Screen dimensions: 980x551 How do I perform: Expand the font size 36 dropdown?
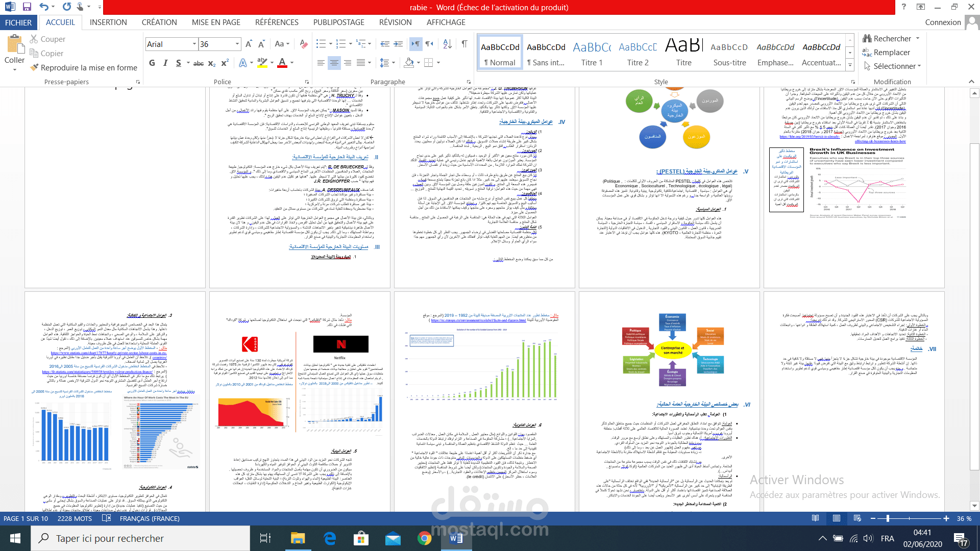tap(237, 44)
